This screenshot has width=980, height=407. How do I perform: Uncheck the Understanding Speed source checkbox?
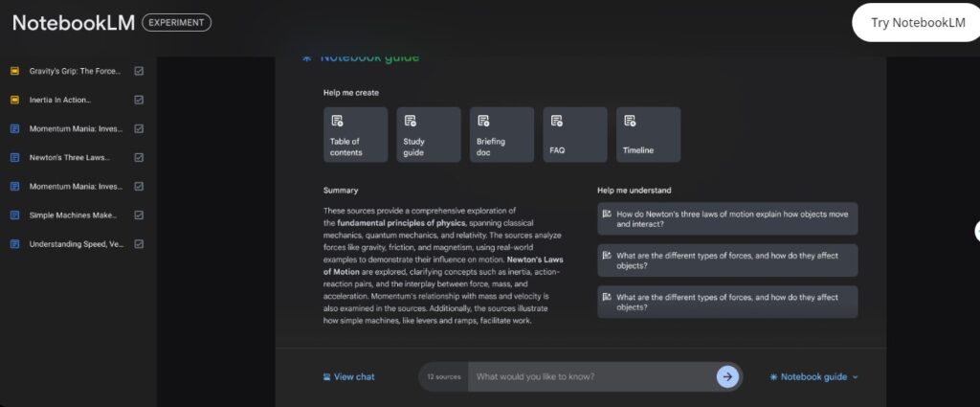coord(139,244)
